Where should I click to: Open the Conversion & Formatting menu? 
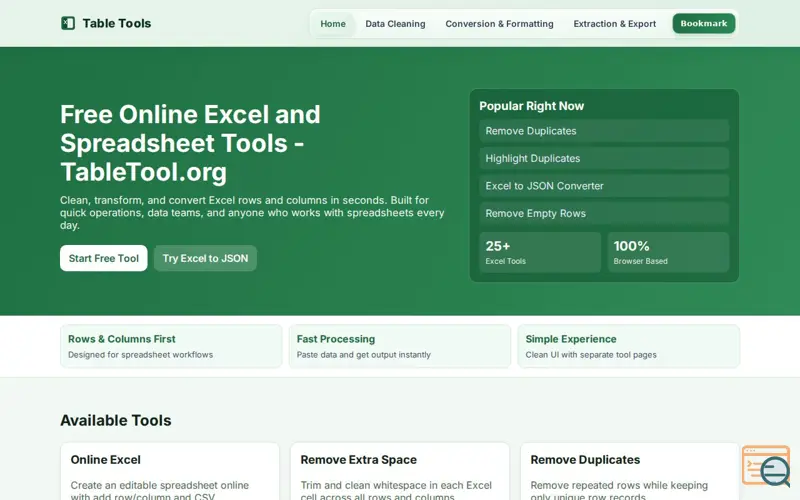click(x=499, y=23)
